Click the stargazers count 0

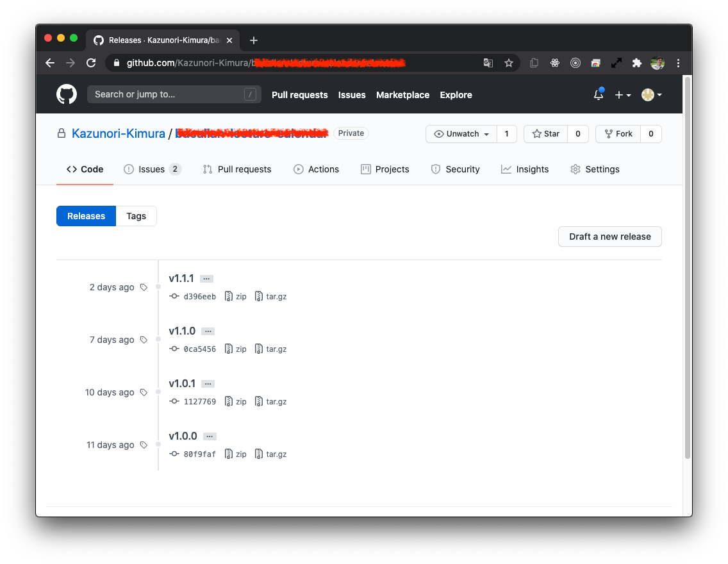pyautogui.click(x=577, y=134)
